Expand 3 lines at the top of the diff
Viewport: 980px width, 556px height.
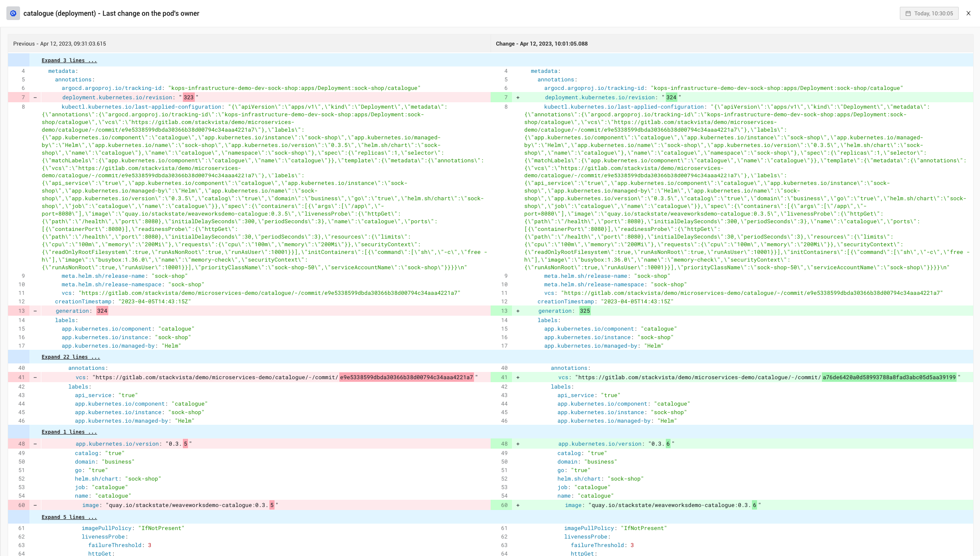coord(69,60)
